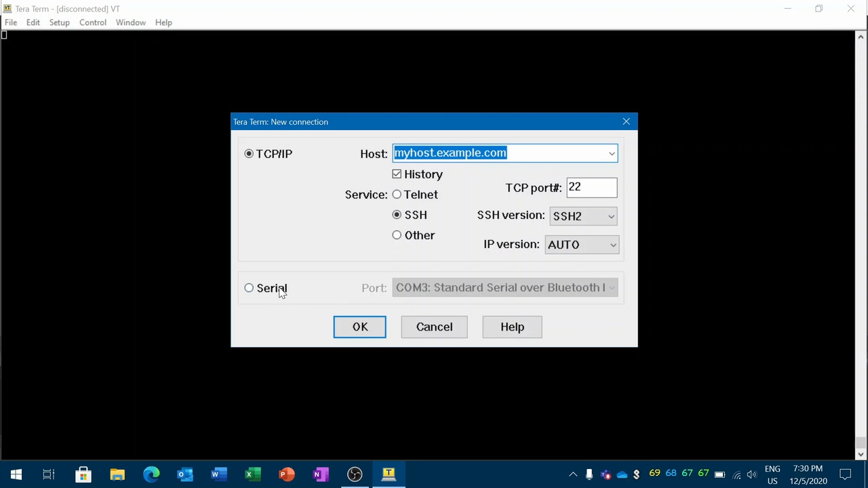Confirm connection with OK button
This screenshot has width=868, height=488.
359,327
